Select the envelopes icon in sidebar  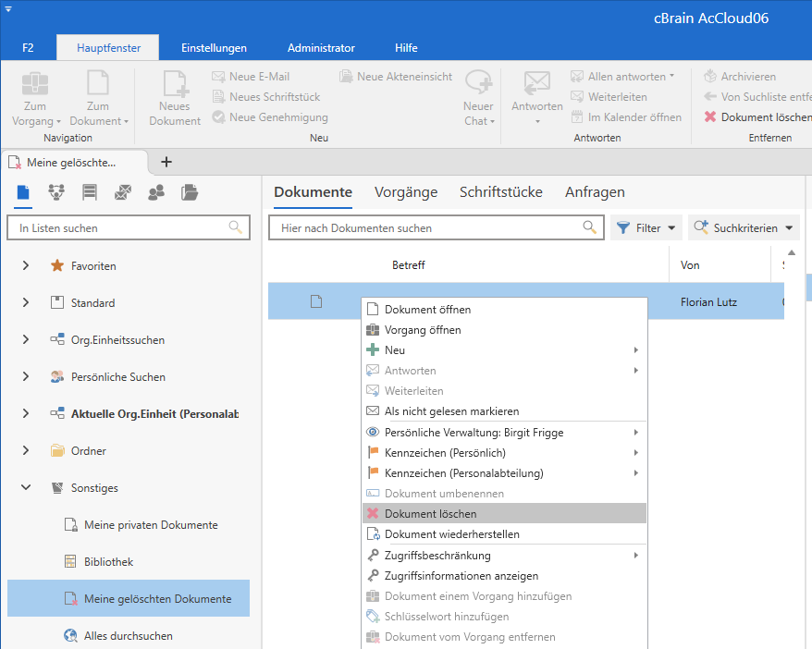pyautogui.click(x=123, y=192)
